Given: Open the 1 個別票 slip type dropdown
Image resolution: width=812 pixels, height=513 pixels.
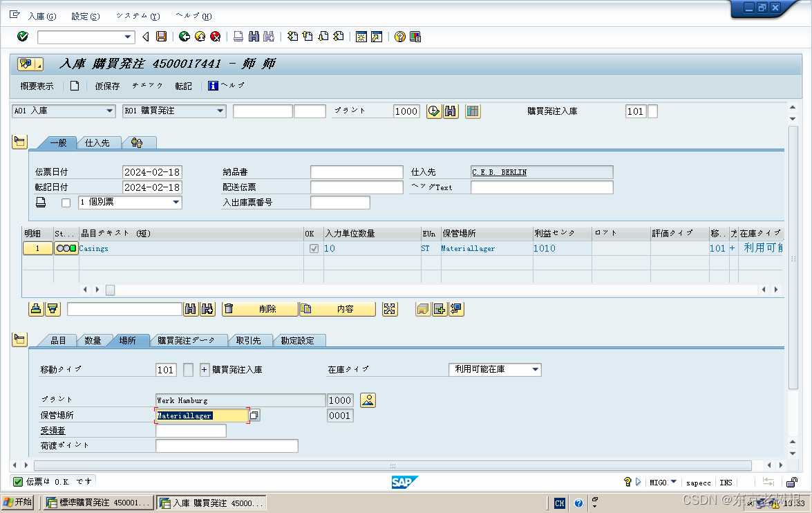Looking at the screenshot, I should point(176,202).
